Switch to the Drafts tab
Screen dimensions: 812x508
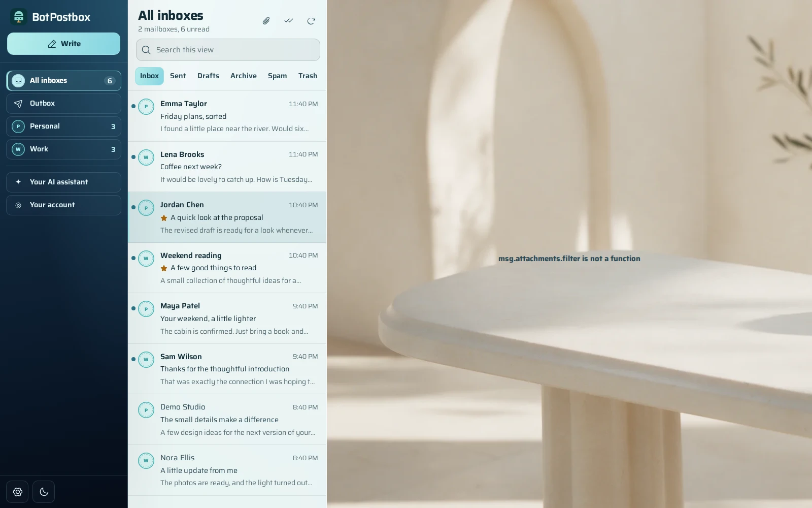click(208, 76)
